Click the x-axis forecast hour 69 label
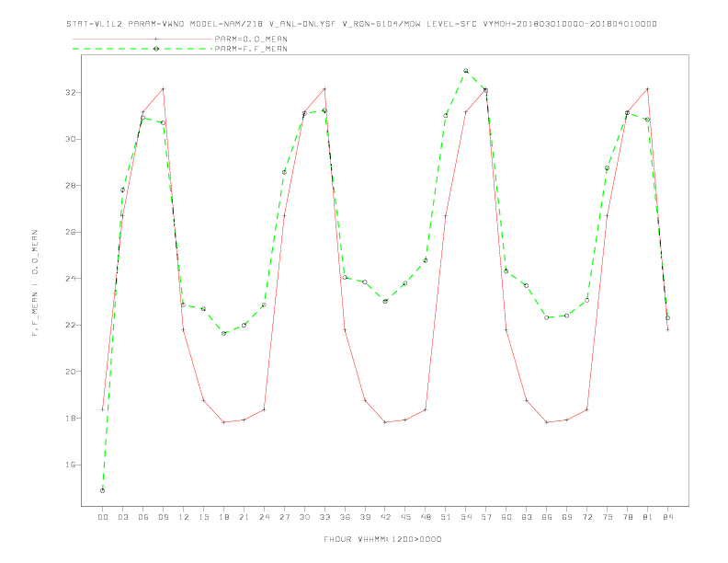The image size is (728, 563). 567,517
